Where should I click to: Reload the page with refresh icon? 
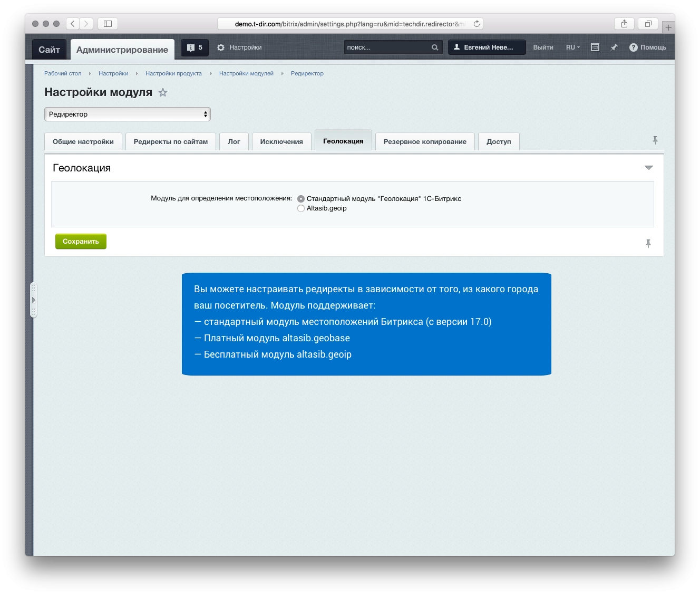477,24
